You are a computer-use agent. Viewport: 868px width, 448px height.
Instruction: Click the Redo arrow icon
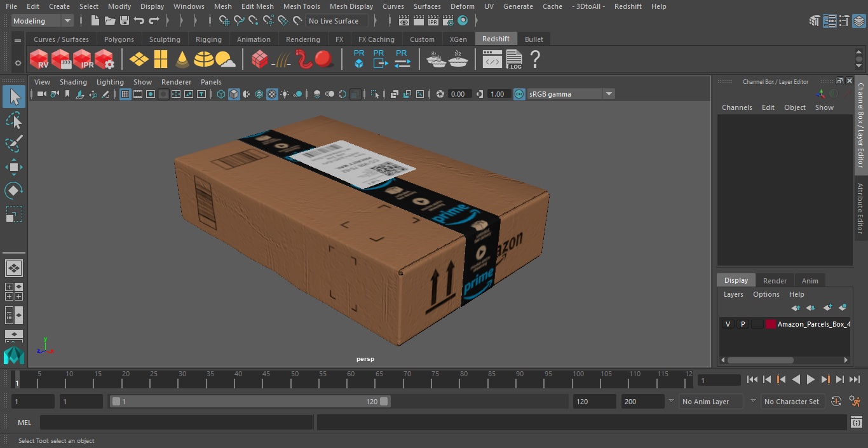[x=154, y=21]
